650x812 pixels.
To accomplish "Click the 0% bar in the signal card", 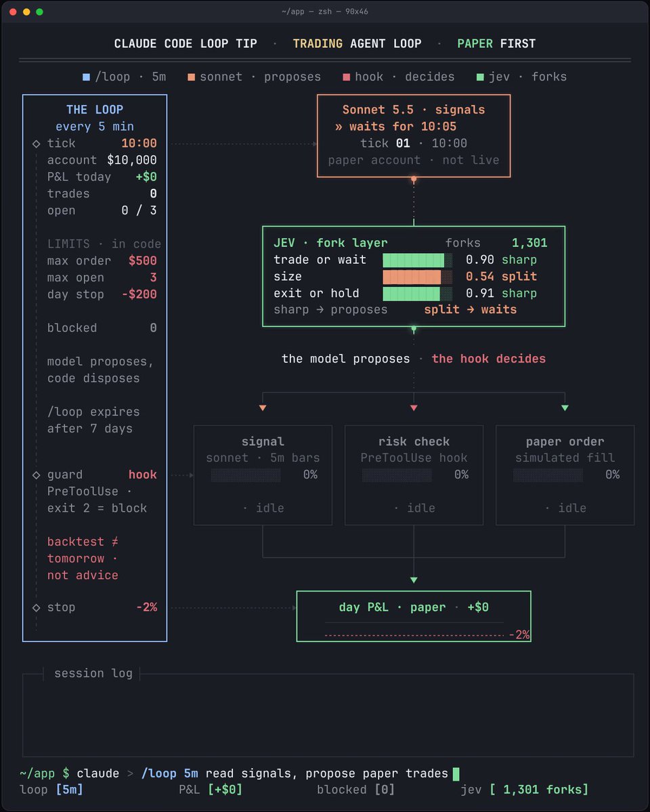I will tap(246, 475).
